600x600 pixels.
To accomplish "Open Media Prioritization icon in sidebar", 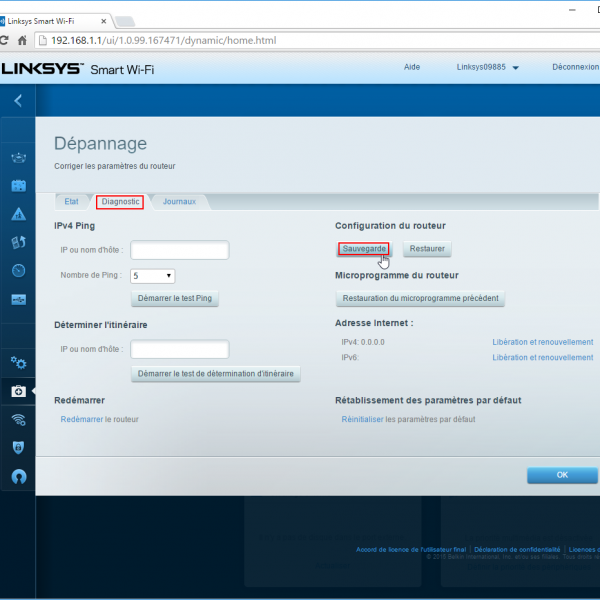I will click(18, 242).
